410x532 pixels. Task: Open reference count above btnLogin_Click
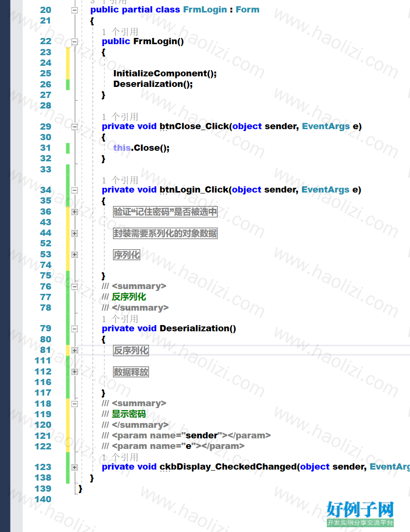pos(120,180)
